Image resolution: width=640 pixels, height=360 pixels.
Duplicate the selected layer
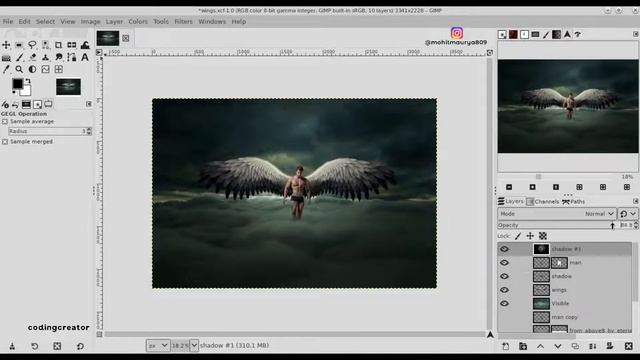(x=575, y=346)
